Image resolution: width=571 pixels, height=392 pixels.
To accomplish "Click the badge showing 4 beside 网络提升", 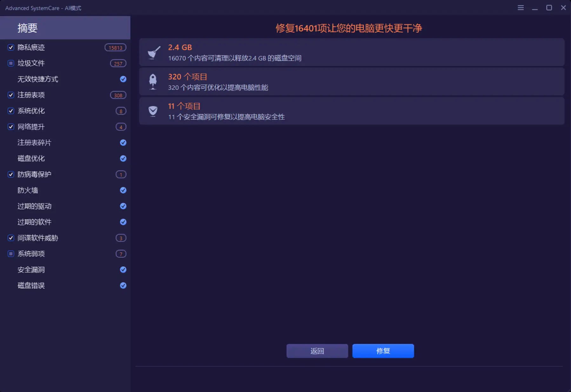I will [121, 127].
